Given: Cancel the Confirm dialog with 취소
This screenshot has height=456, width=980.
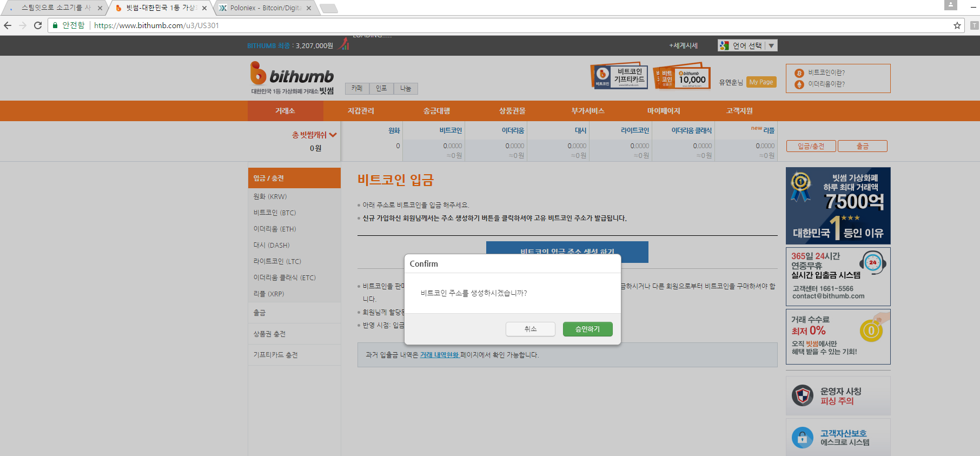Looking at the screenshot, I should tap(531, 329).
